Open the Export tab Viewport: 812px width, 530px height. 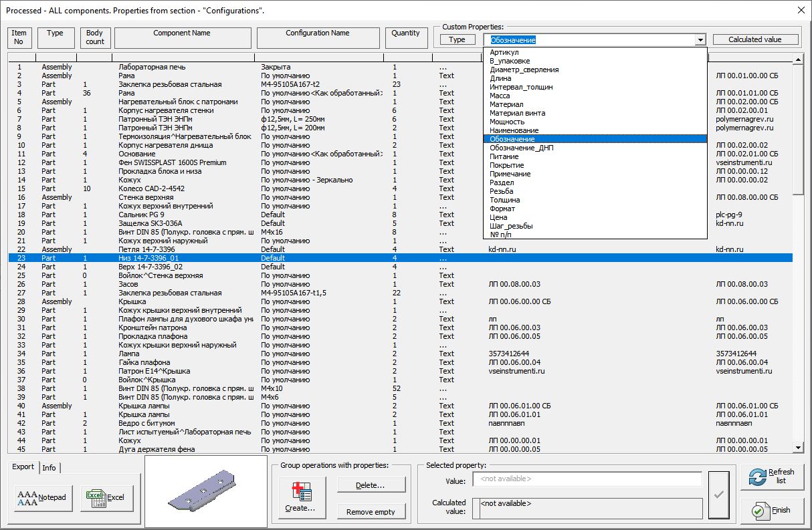click(x=23, y=467)
